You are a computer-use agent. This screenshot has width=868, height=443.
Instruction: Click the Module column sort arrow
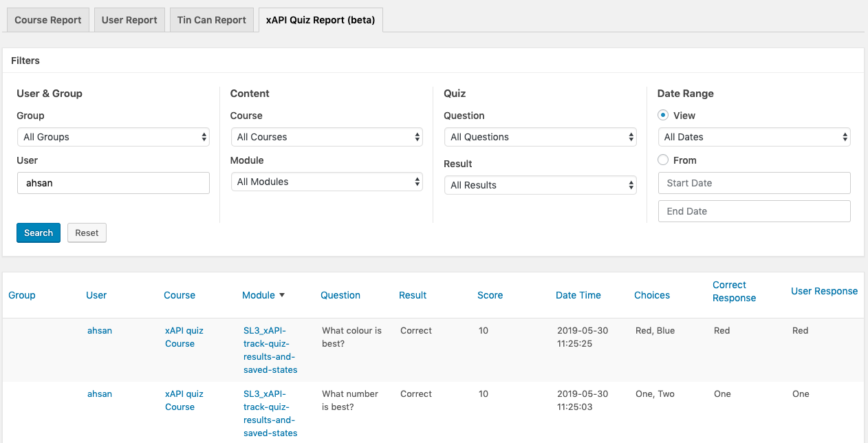282,295
